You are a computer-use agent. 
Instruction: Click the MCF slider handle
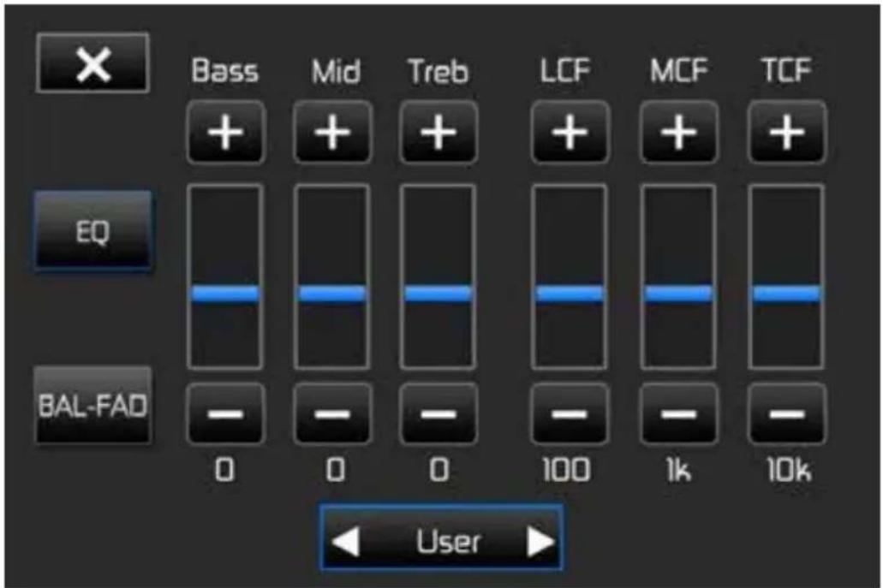tap(678, 294)
